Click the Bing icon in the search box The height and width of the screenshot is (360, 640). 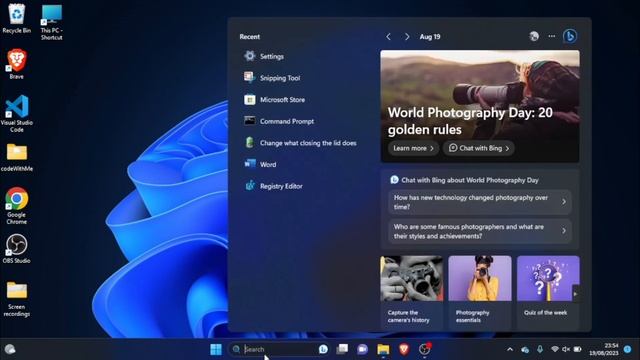pos(323,349)
